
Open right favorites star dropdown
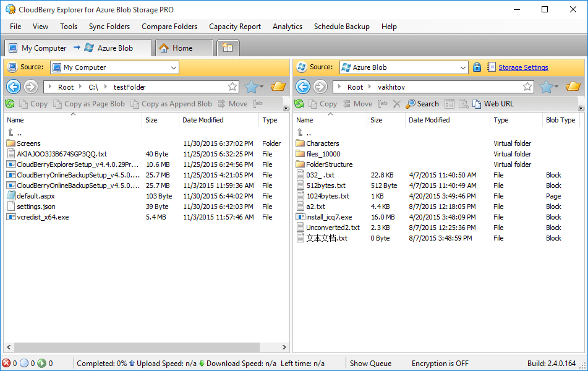[x=556, y=87]
